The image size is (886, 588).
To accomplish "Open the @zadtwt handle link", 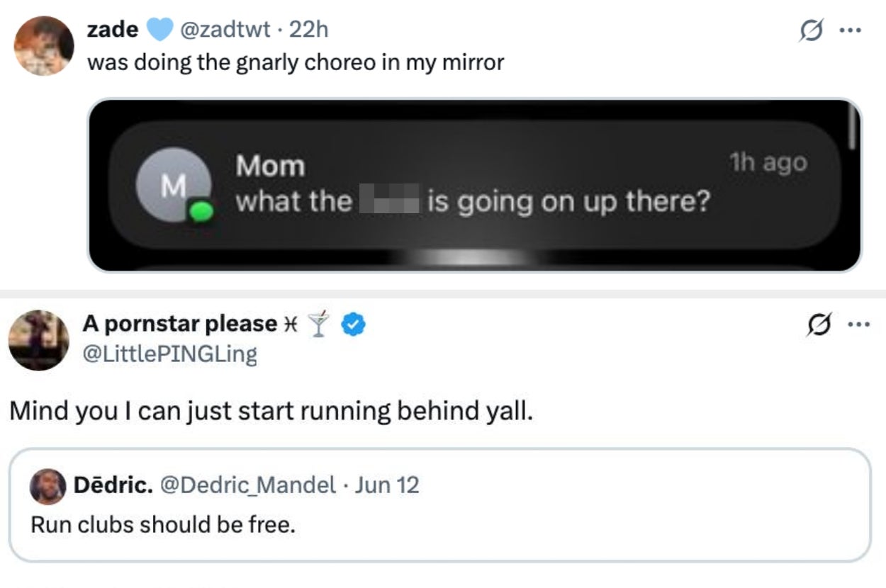I will (225, 29).
